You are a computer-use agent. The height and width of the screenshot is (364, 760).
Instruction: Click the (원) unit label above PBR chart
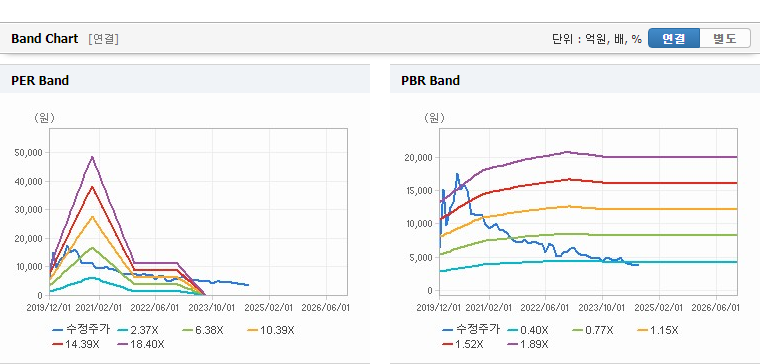(x=434, y=118)
